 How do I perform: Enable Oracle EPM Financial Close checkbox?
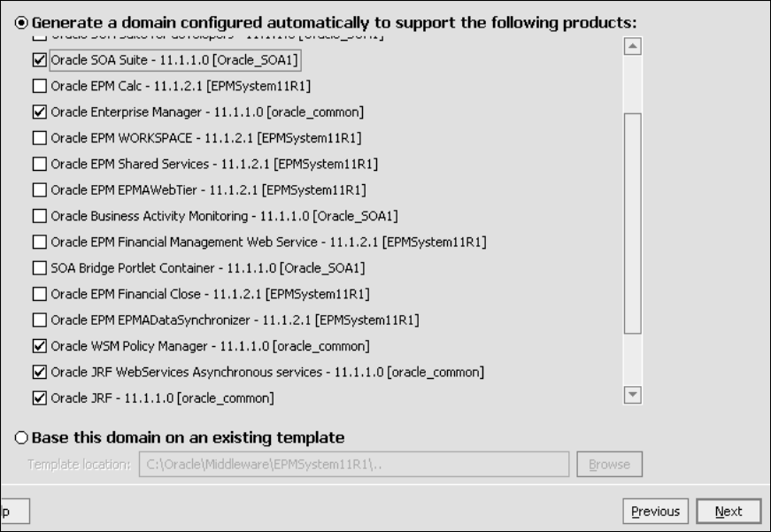pos(38,294)
